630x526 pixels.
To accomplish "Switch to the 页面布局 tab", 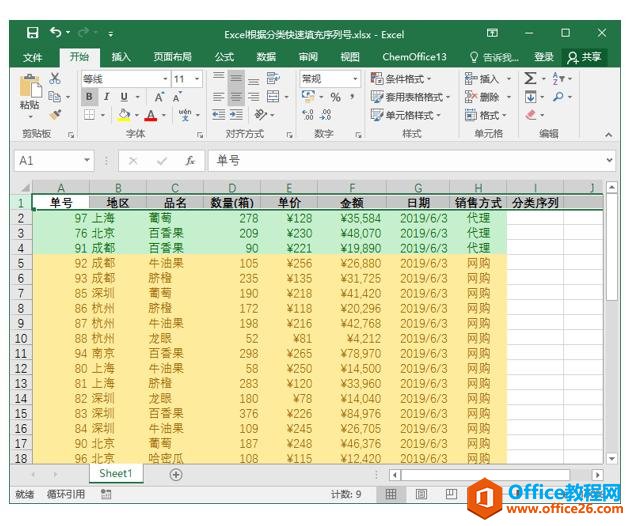I will 172,57.
